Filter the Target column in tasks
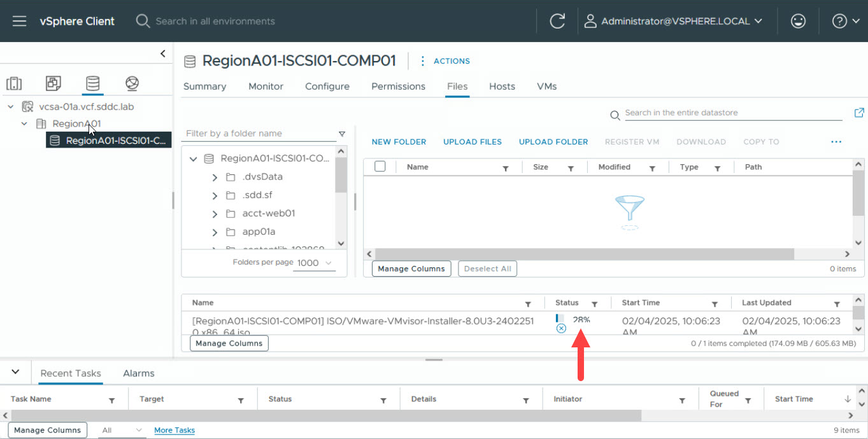868x439 pixels. click(x=241, y=401)
